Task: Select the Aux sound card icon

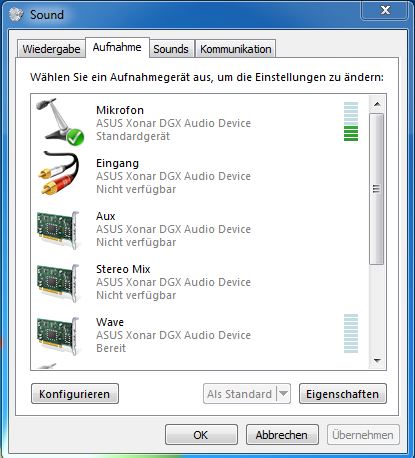Action: pyautogui.click(x=58, y=230)
